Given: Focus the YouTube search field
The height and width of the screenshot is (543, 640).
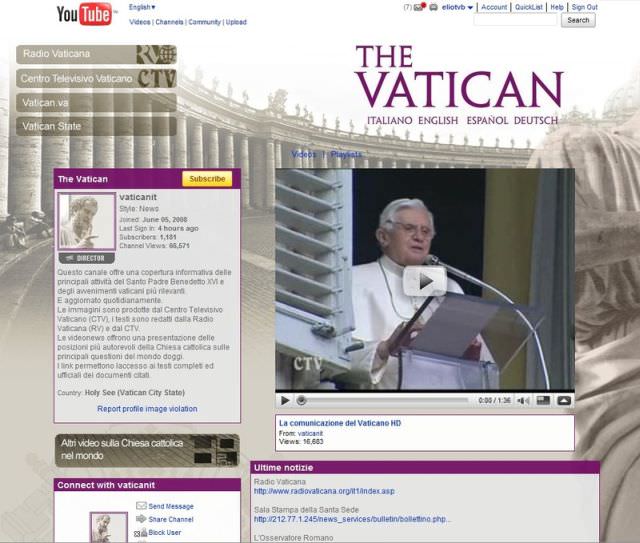Looking at the screenshot, I should (x=515, y=20).
